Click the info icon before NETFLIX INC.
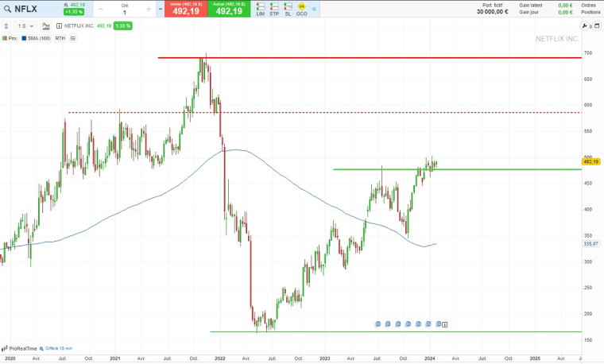 [x=59, y=25]
